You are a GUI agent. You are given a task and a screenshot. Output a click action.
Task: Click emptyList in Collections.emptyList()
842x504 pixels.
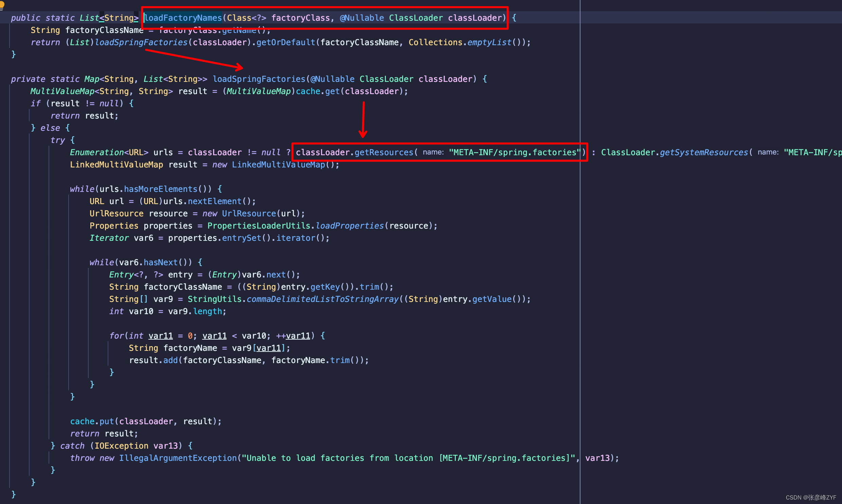pyautogui.click(x=489, y=42)
